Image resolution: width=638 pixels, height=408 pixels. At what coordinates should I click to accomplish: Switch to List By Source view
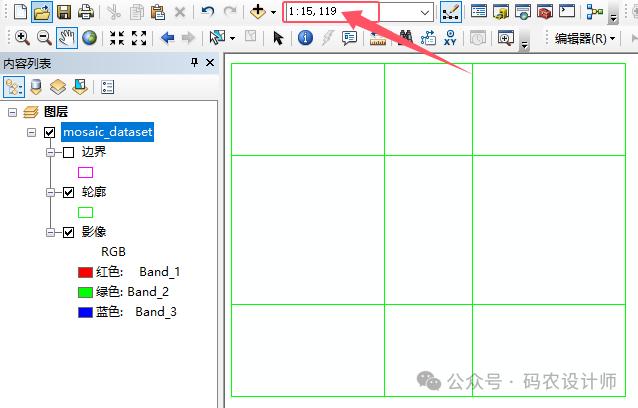coord(37,86)
